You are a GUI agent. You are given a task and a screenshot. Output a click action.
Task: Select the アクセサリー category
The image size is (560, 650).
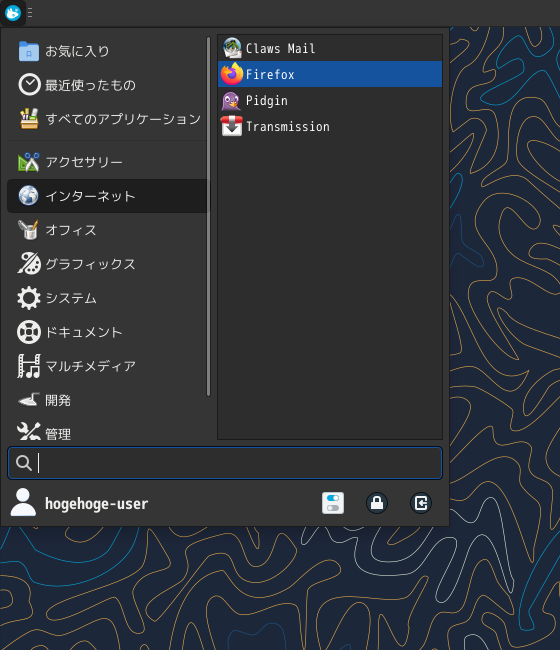(x=107, y=162)
